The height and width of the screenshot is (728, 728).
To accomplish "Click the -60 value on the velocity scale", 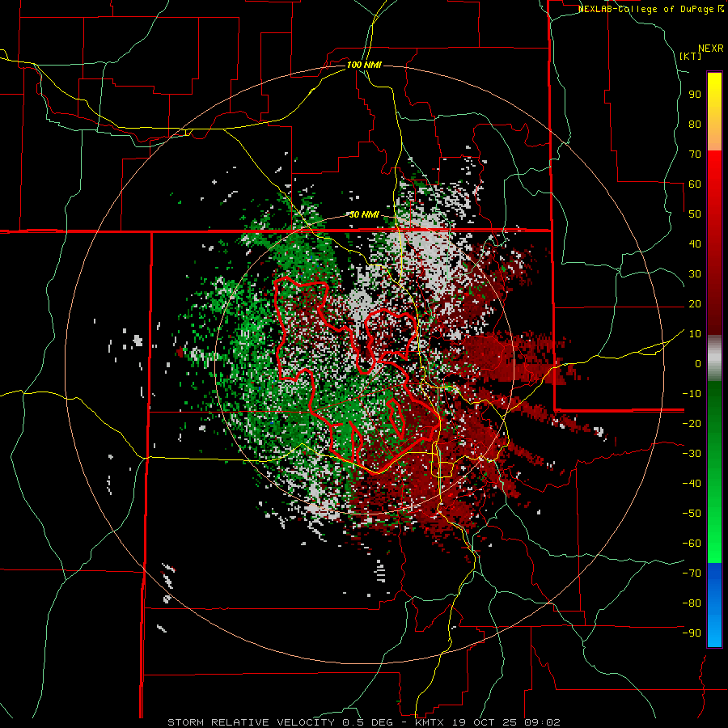I will pos(692,544).
